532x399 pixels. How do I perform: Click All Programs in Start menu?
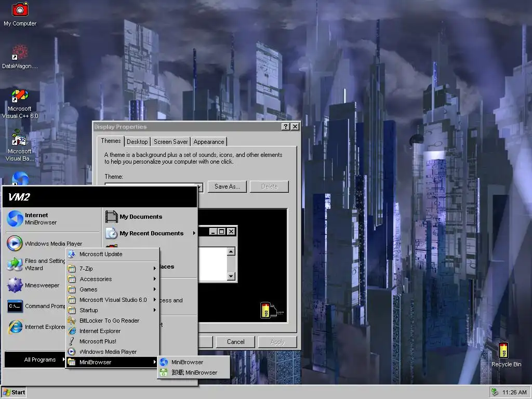(x=35, y=360)
